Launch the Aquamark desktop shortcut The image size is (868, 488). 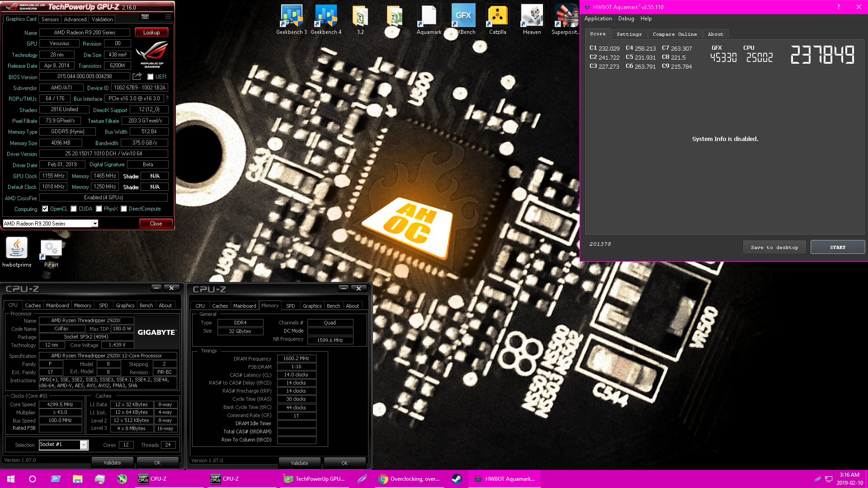point(429,19)
